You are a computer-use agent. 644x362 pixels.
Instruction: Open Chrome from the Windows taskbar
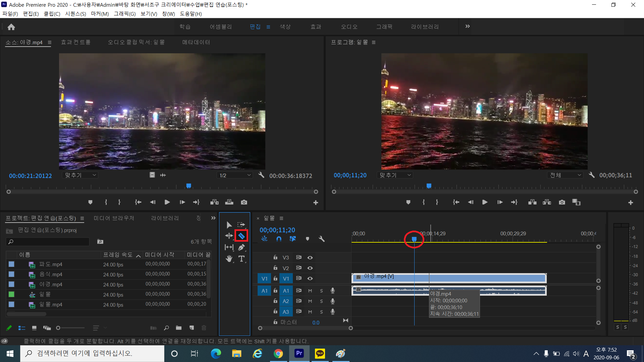278,354
